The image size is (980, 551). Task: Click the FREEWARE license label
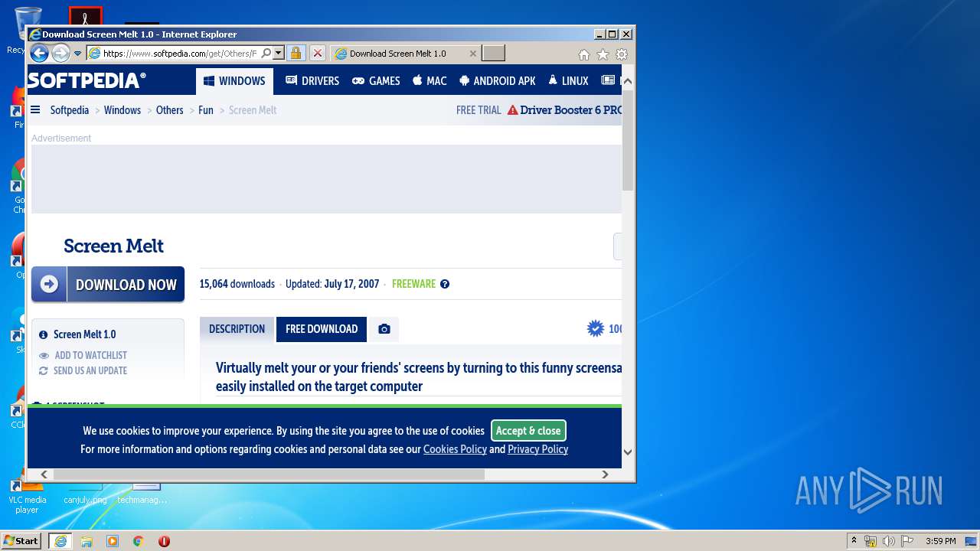[413, 284]
